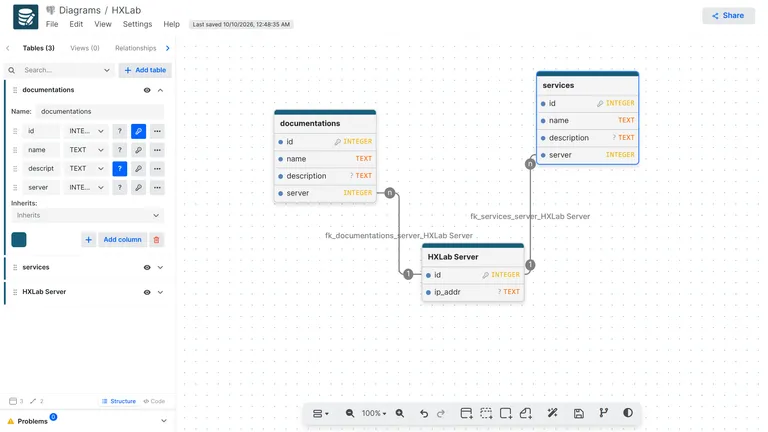Screen dimensions: 768x432
Task: Click the search magnifier icon in sidebar
Action: pos(12,71)
